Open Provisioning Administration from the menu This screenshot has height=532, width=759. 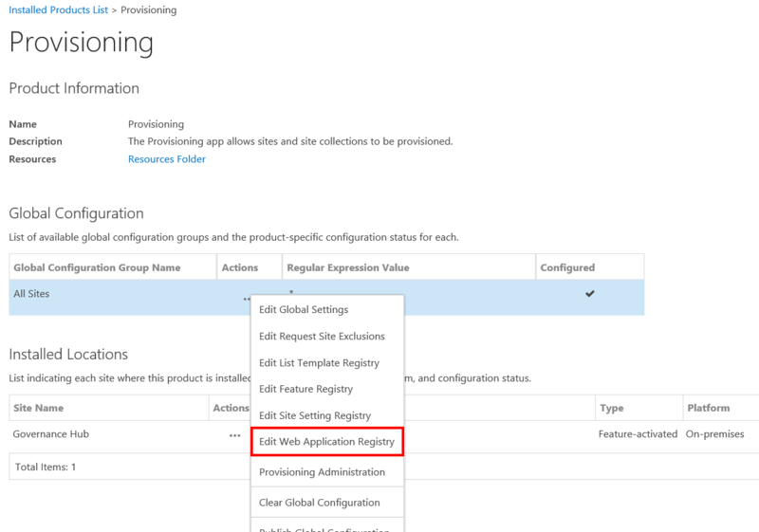pyautogui.click(x=322, y=472)
